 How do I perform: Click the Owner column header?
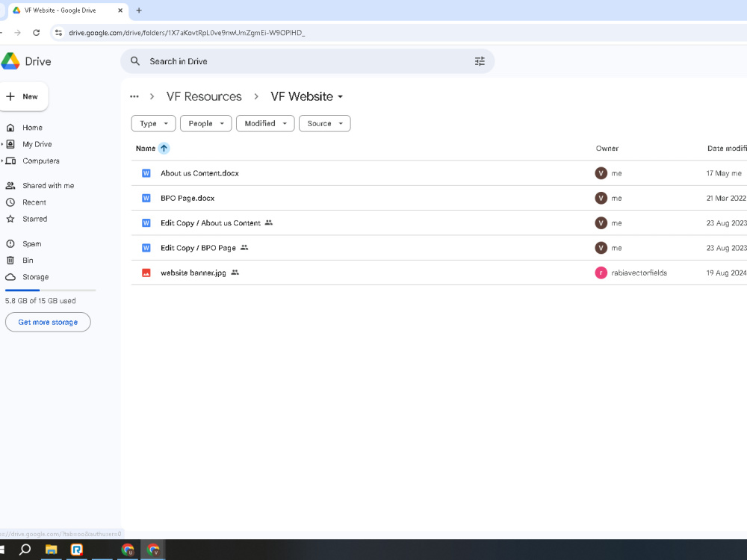tap(607, 149)
